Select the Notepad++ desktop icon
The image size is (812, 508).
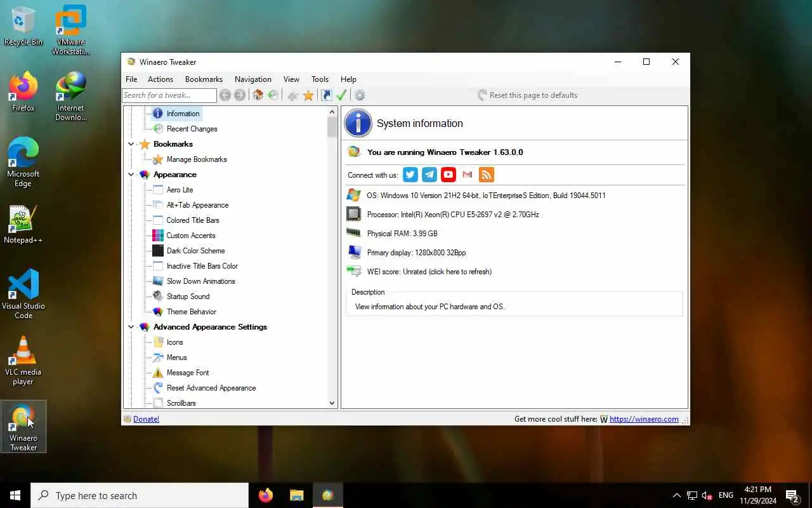(23, 224)
